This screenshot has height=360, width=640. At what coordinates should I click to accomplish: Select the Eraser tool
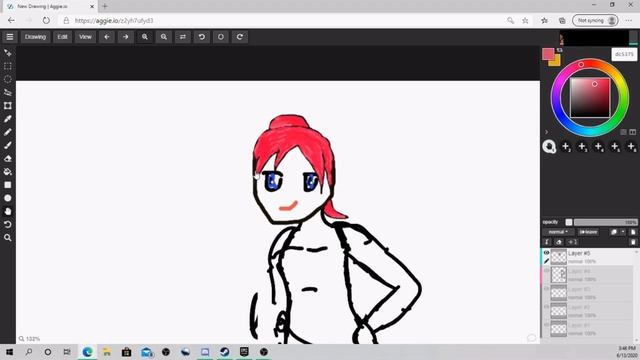coord(8,158)
